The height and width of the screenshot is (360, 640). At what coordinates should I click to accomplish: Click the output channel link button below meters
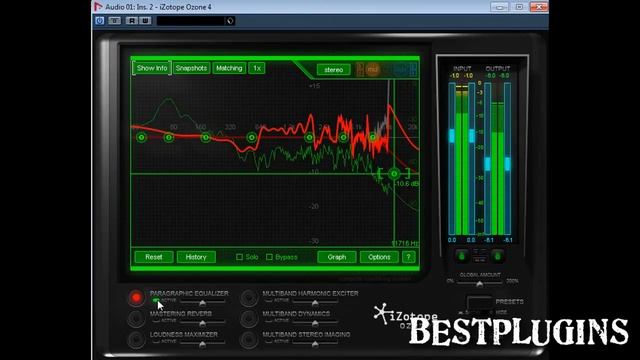pos(497,256)
